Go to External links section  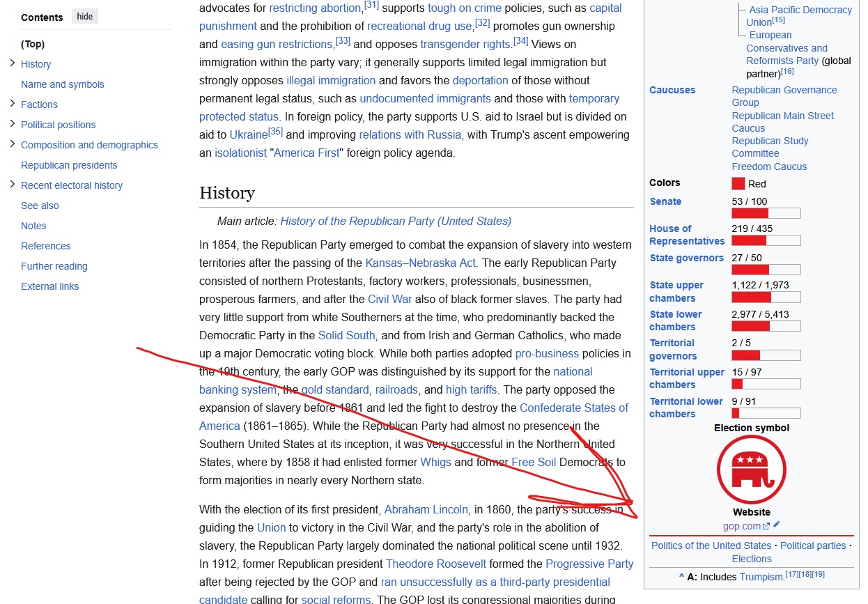[x=49, y=286]
